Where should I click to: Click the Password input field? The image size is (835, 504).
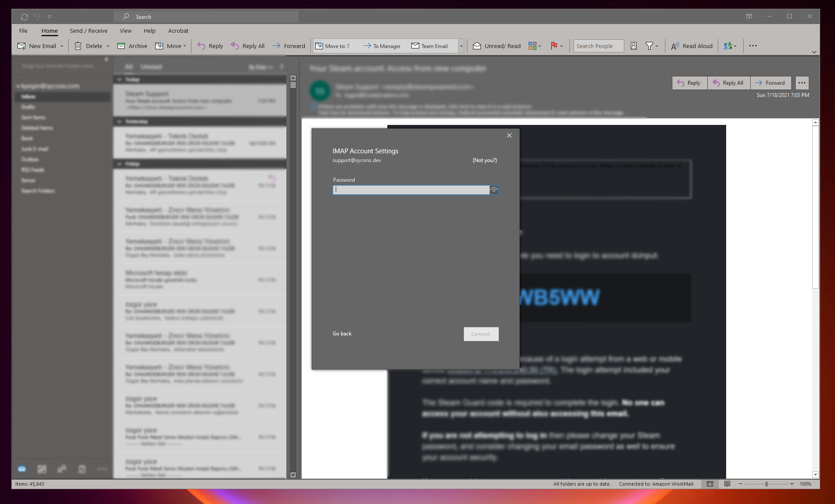[x=411, y=190]
